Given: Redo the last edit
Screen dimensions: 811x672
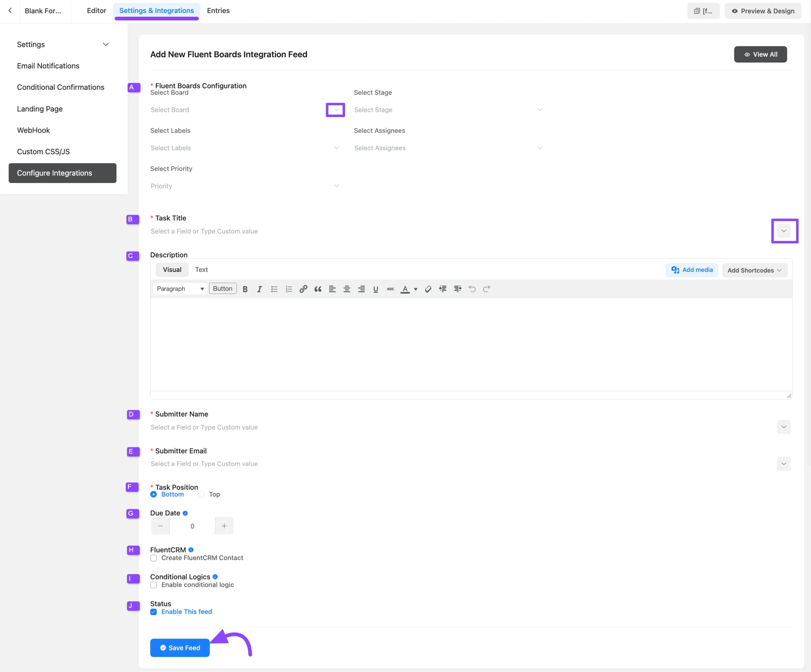Looking at the screenshot, I should pos(487,289).
